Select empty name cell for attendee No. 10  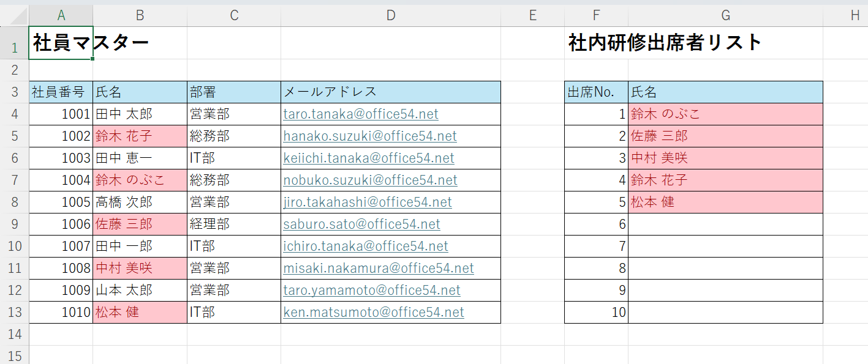click(726, 312)
